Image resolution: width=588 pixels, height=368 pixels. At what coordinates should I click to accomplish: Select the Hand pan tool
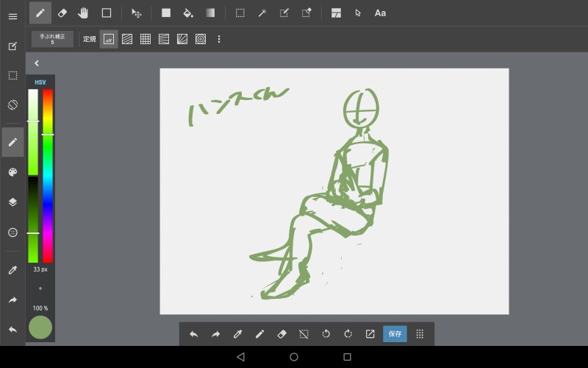(x=83, y=13)
